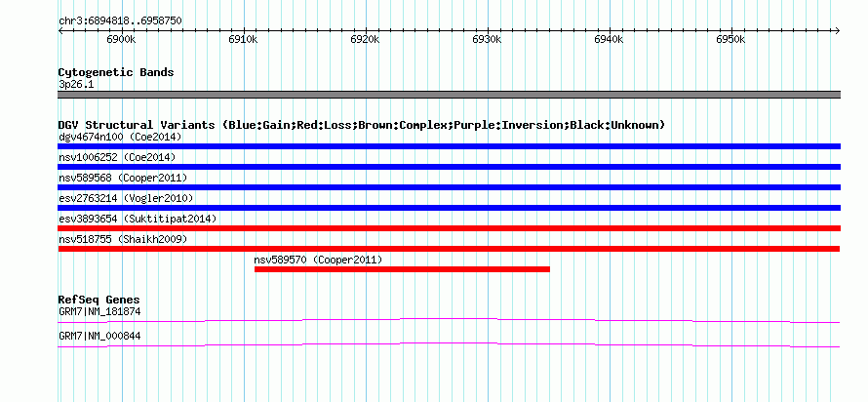The height and width of the screenshot is (402, 868).
Task: Click the nsv1006252 (Coe2014) label
Action: click(x=117, y=157)
